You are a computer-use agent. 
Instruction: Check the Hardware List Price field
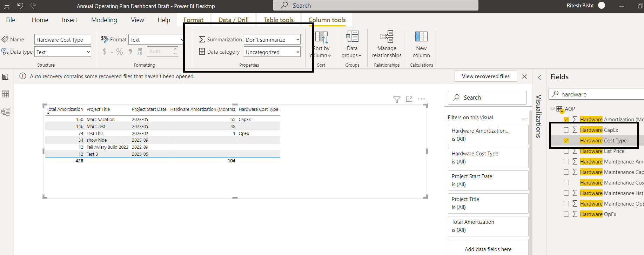[x=566, y=151]
